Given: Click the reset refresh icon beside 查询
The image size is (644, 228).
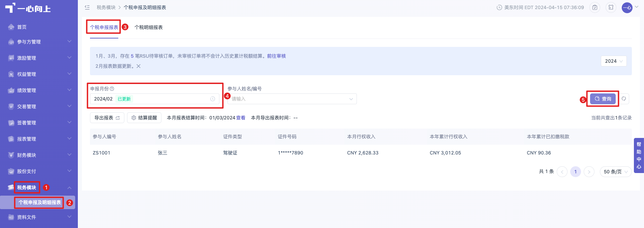Looking at the screenshot, I should coord(624,98).
